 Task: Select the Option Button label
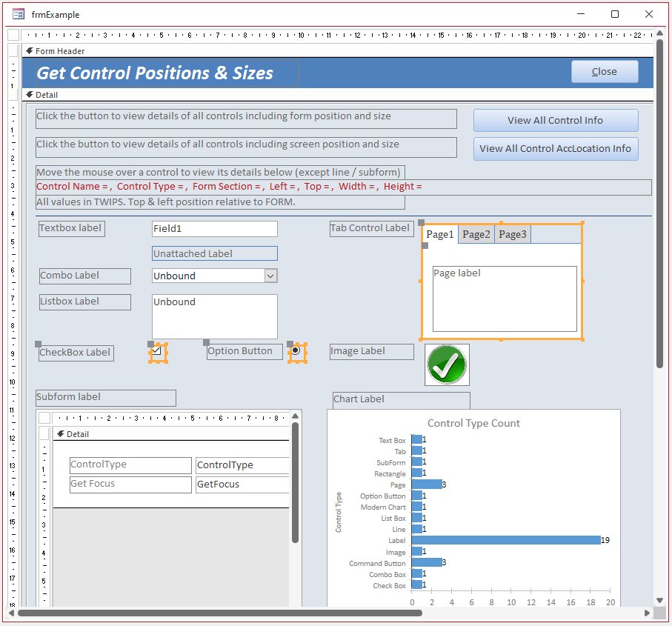tap(244, 351)
